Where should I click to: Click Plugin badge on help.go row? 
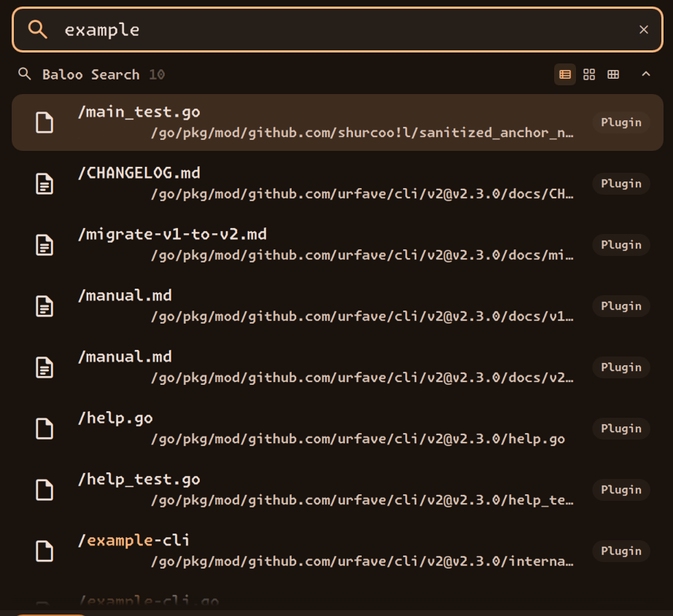click(x=621, y=429)
